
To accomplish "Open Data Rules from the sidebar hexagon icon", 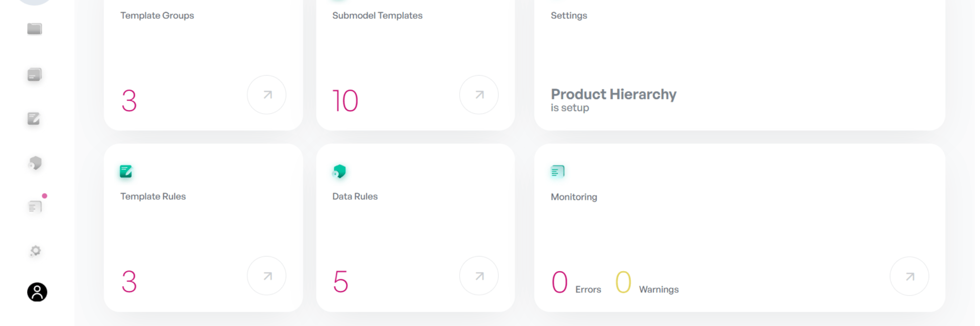I will tap(35, 163).
